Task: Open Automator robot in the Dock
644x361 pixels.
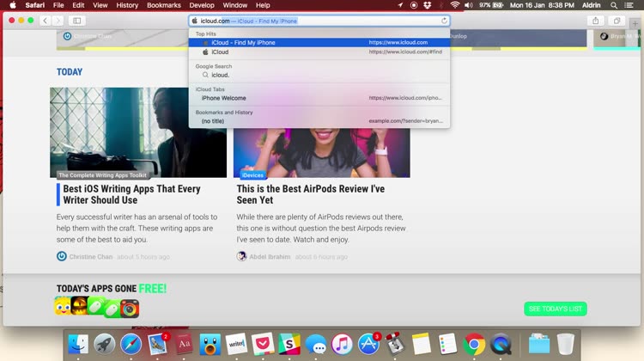Action: point(395,344)
